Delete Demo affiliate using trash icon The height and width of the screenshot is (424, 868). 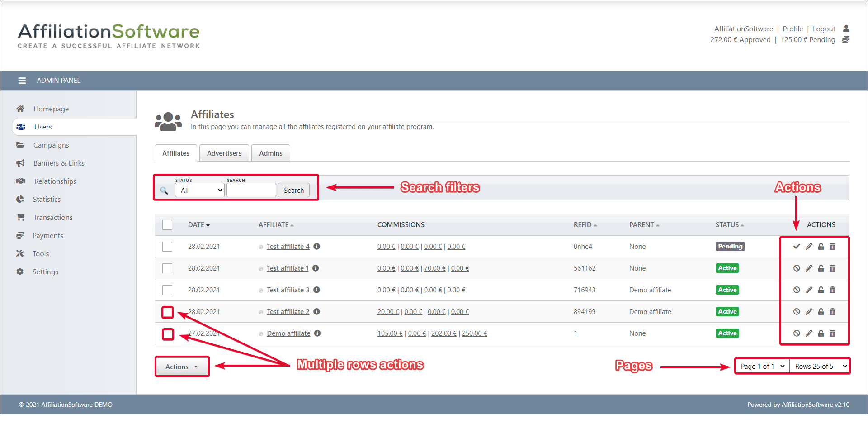point(833,333)
